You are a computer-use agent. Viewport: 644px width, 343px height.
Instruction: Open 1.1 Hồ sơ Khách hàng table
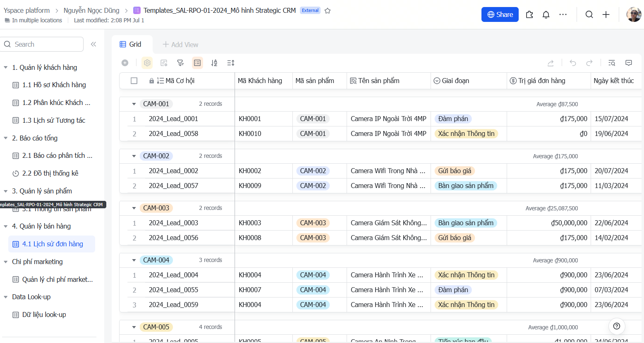pos(52,85)
